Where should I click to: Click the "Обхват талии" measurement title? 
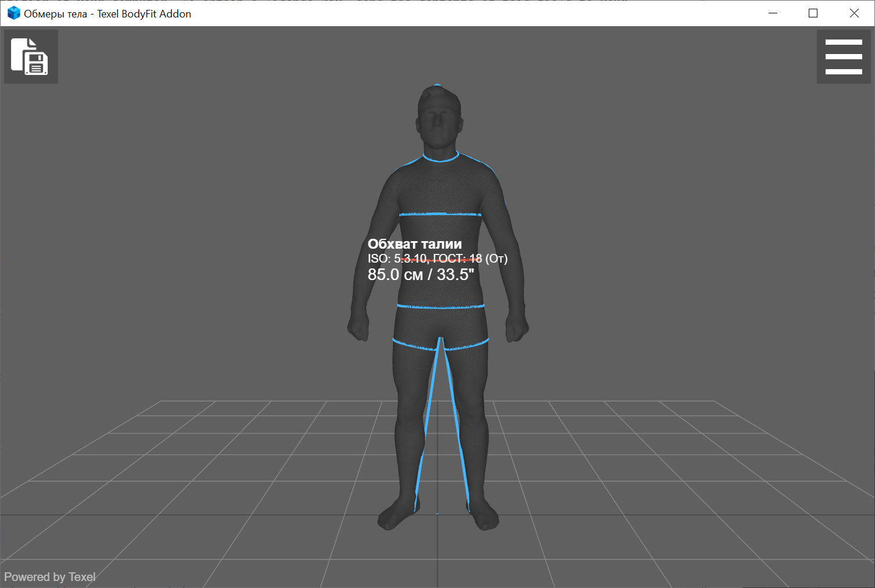415,244
